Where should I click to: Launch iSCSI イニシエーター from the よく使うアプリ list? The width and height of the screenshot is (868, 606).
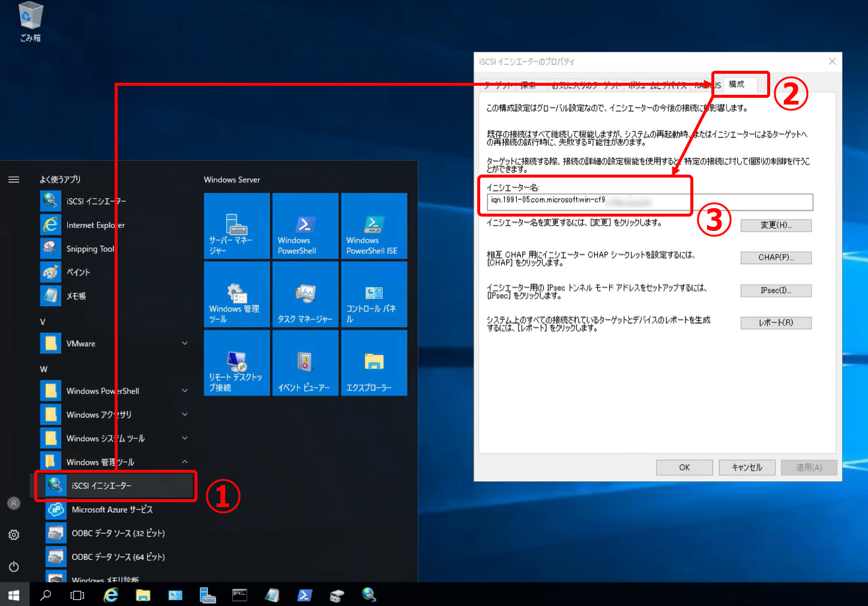pos(114,201)
